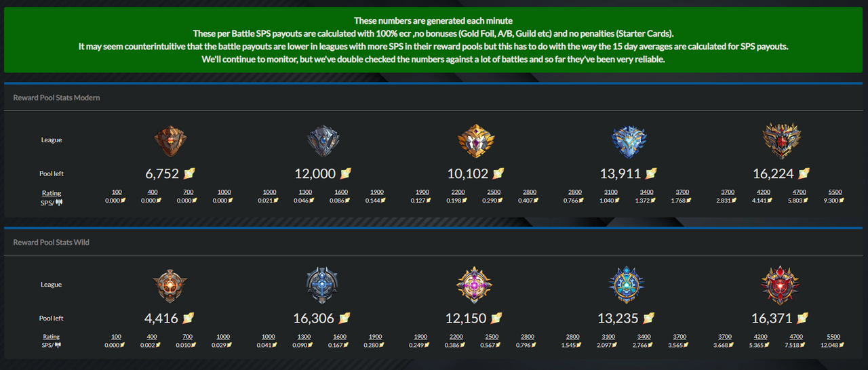Click the Modern Bronze league badge
Screen dimensions: 868x370
(x=170, y=140)
